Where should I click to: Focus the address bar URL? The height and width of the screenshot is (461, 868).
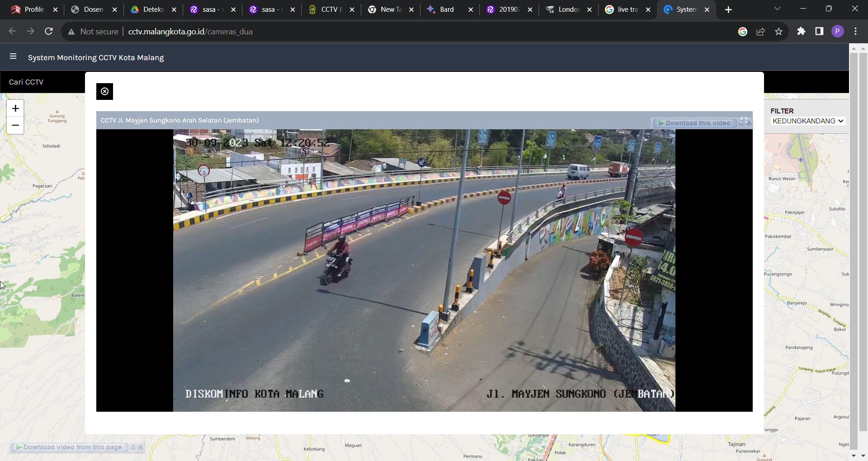(190, 31)
